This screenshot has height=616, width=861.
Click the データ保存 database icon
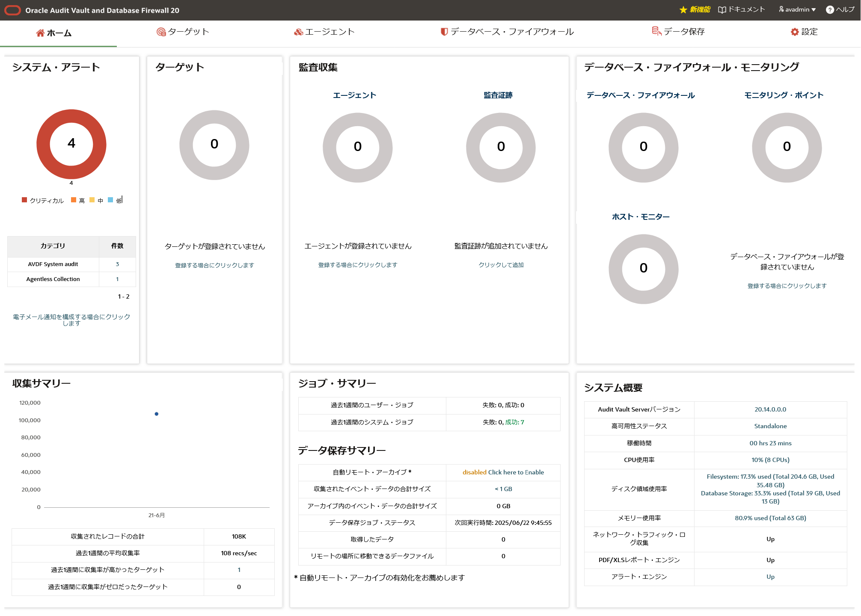click(x=656, y=31)
